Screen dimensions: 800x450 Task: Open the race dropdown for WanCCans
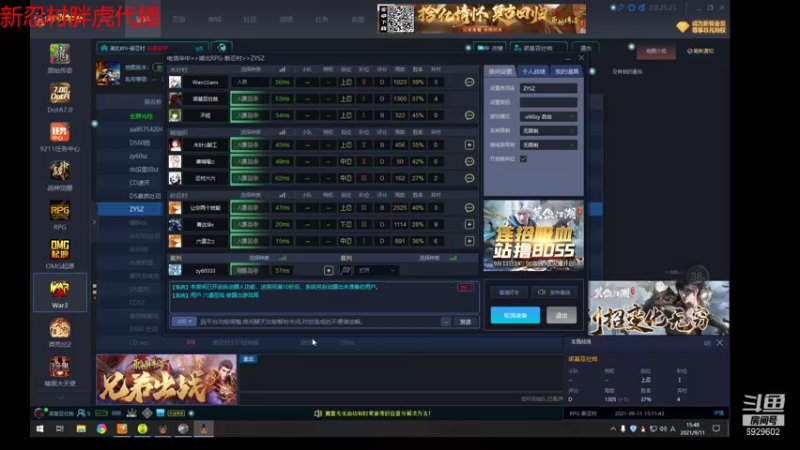(249, 82)
